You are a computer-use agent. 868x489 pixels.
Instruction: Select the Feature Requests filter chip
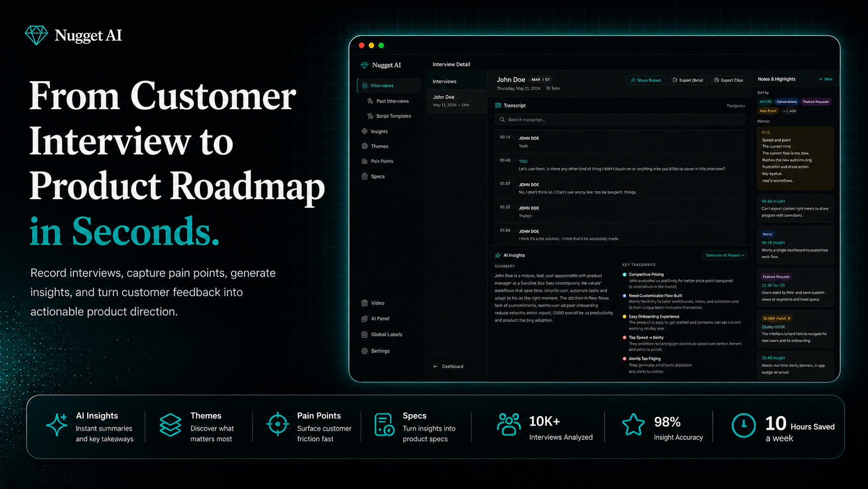click(816, 102)
